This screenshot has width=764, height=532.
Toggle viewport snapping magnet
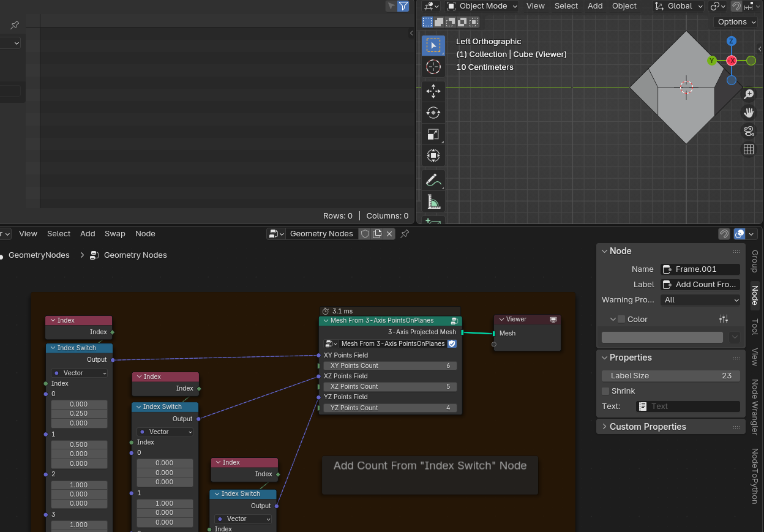(x=736, y=6)
